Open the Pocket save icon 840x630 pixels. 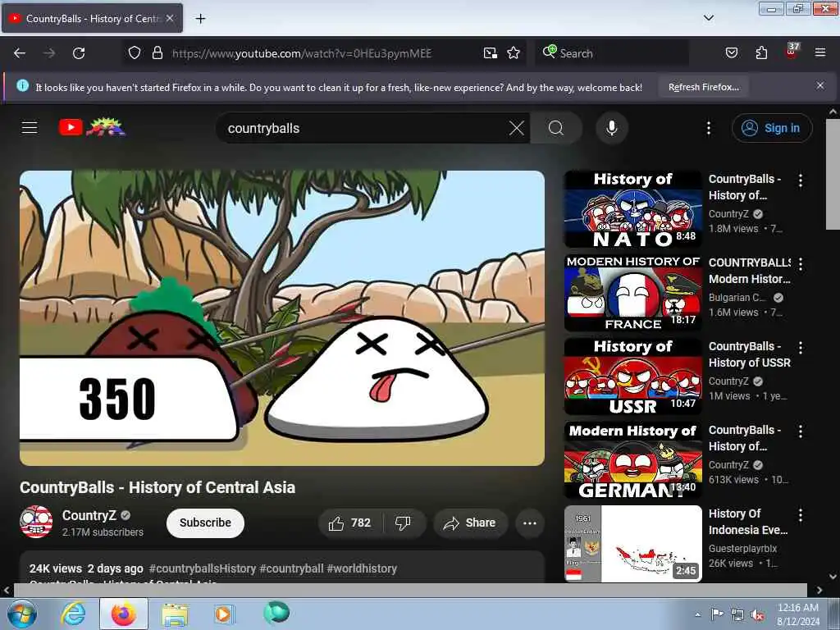[x=731, y=52]
